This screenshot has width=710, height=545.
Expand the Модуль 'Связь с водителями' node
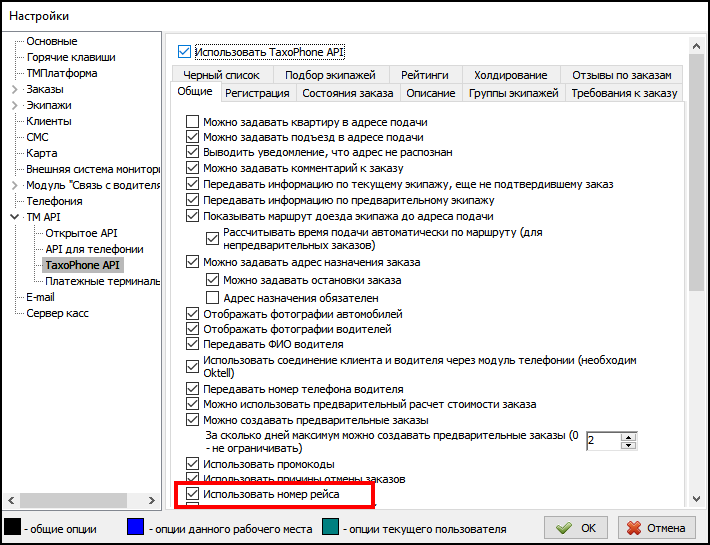[x=14, y=185]
